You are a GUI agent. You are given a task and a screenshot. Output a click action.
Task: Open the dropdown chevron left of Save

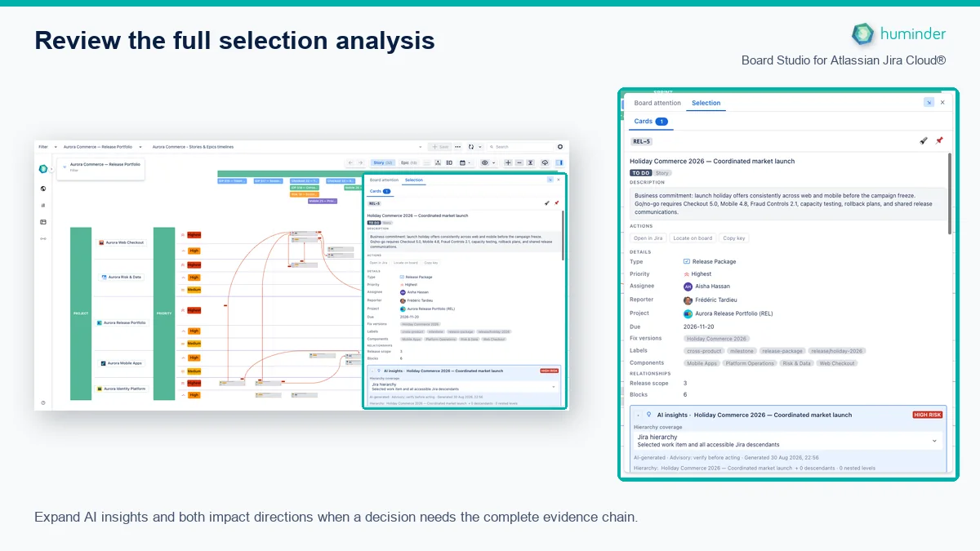420,147
